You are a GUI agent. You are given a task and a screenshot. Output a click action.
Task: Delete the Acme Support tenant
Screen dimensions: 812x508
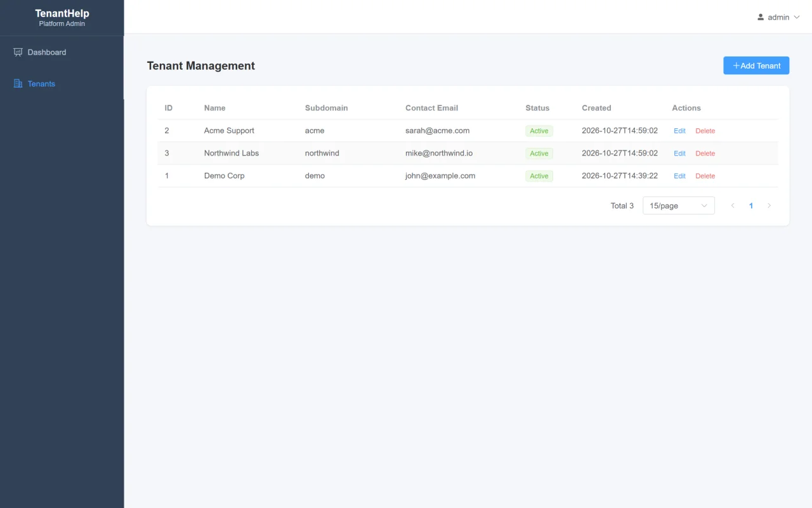tap(705, 131)
